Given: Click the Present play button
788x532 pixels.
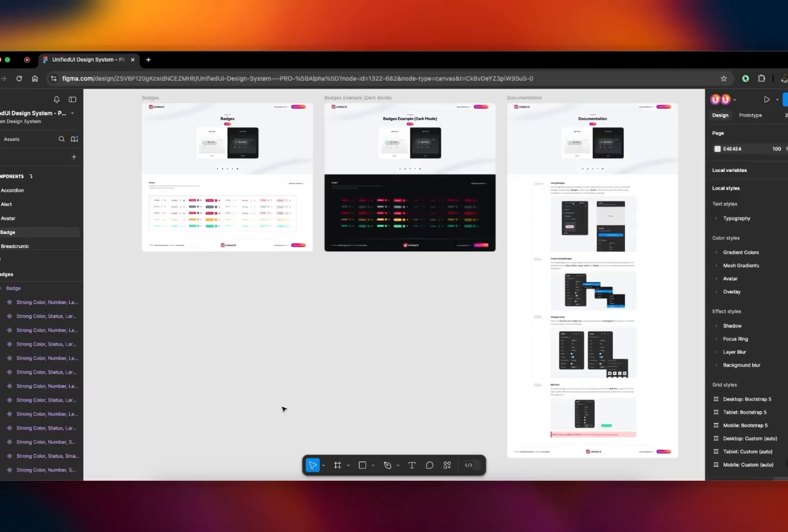Looking at the screenshot, I should click(x=767, y=100).
